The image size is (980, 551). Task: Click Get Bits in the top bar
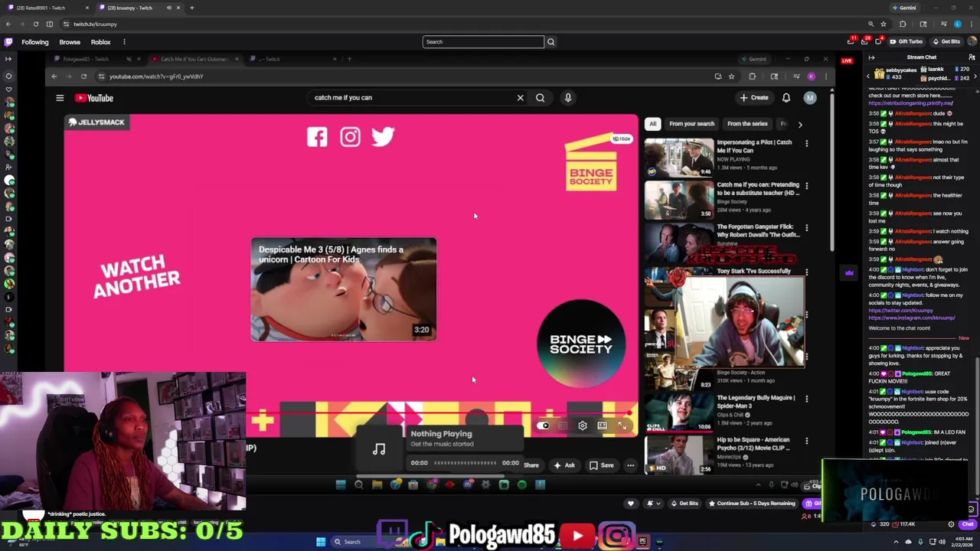946,41
